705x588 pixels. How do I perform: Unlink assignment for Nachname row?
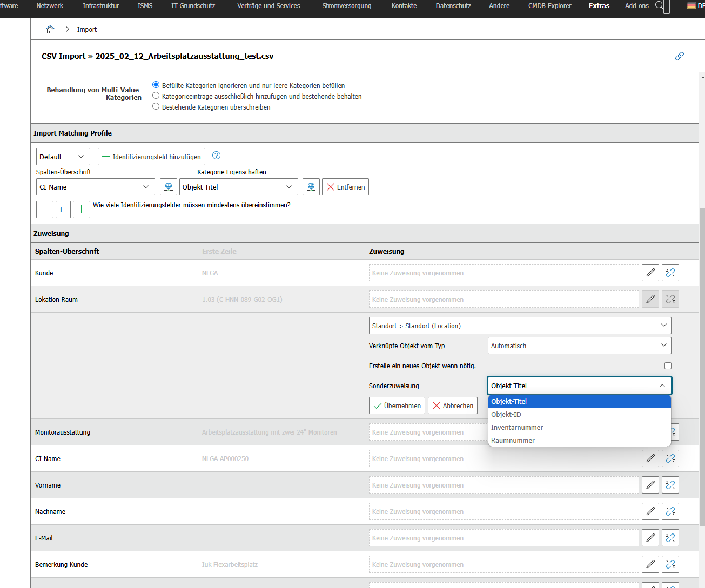(670, 511)
